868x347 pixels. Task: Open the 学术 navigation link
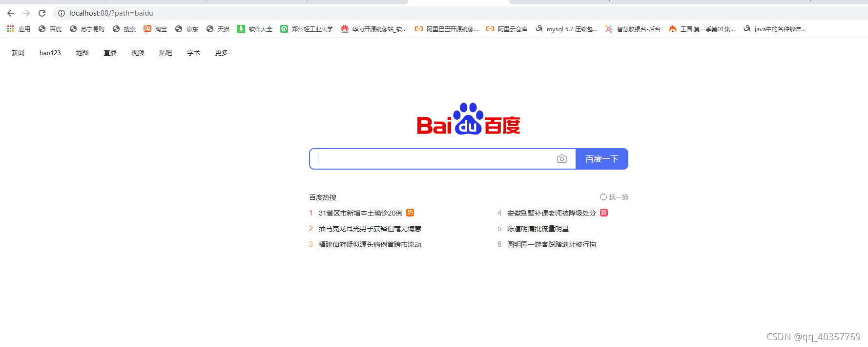click(x=193, y=53)
